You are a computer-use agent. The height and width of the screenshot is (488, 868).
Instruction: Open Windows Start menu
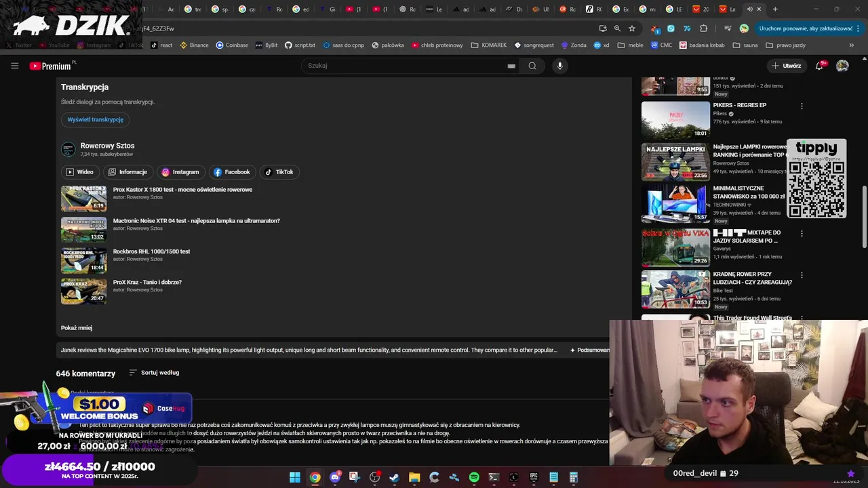tap(295, 477)
